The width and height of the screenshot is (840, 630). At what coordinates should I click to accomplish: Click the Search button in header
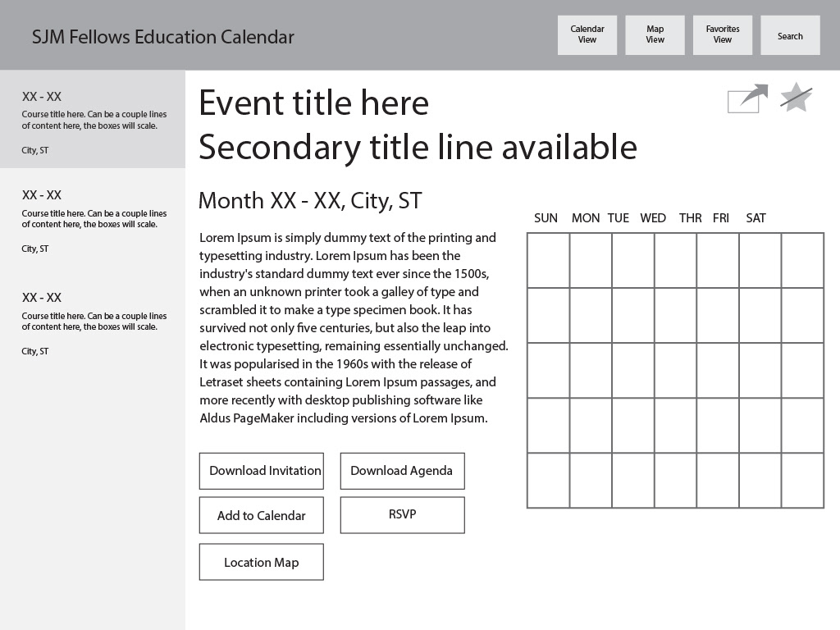coord(790,35)
